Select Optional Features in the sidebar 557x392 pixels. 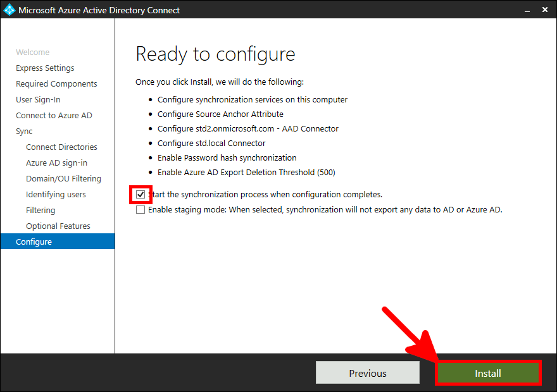(x=61, y=226)
